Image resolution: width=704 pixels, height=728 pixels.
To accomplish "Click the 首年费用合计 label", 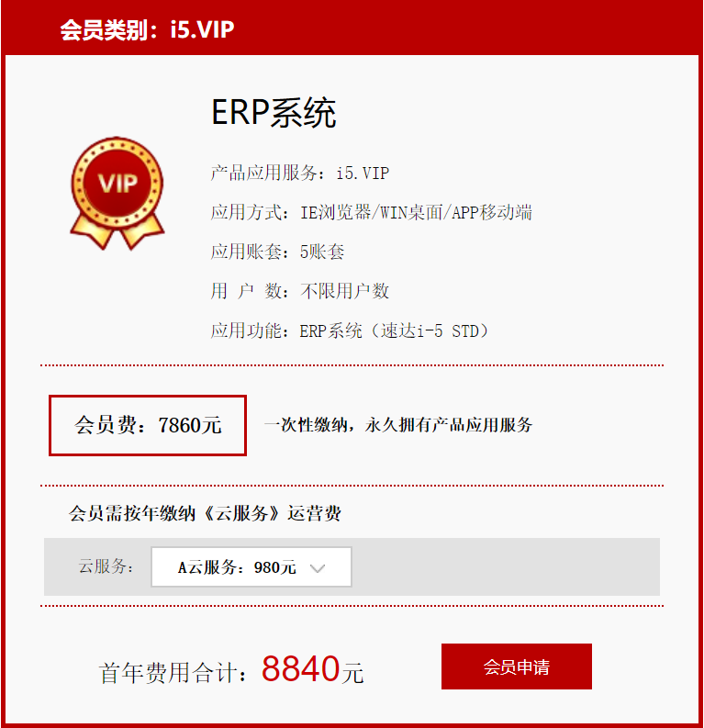I will (173, 672).
